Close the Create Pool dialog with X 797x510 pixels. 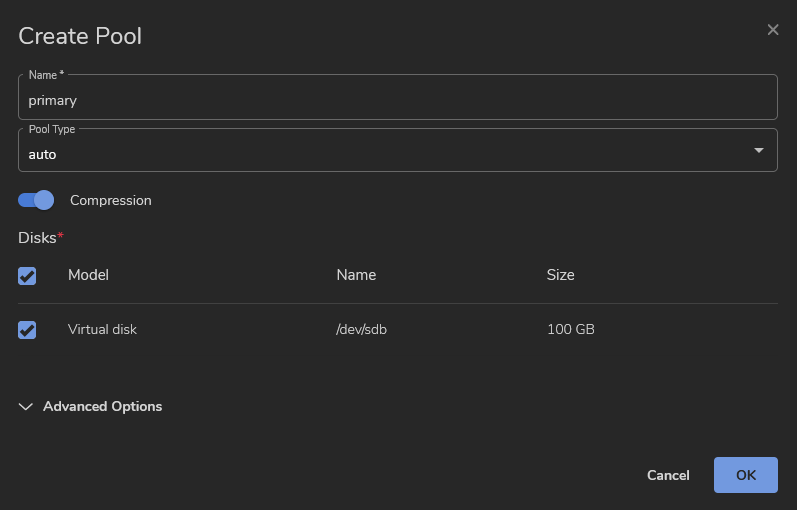772,30
